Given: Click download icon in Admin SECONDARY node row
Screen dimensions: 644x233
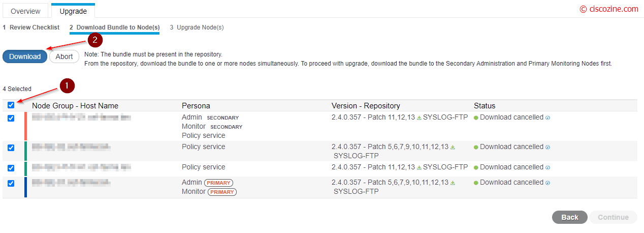Looking at the screenshot, I should click(420, 118).
